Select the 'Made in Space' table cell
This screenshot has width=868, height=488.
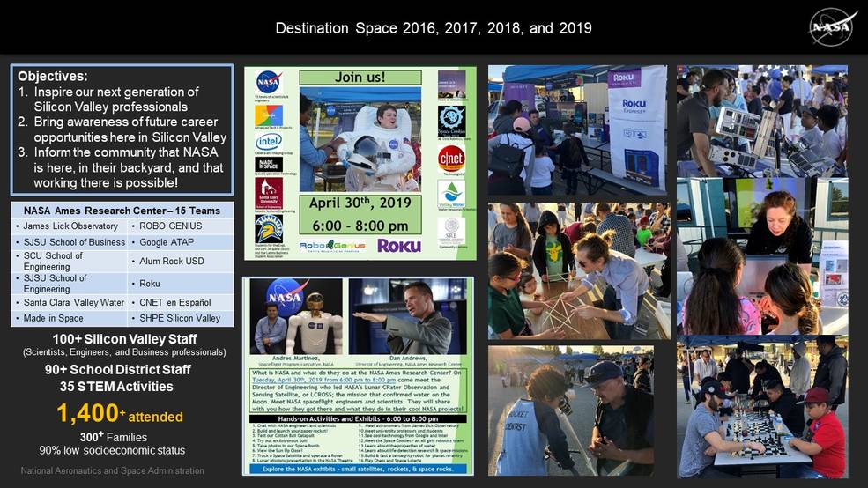(70, 319)
